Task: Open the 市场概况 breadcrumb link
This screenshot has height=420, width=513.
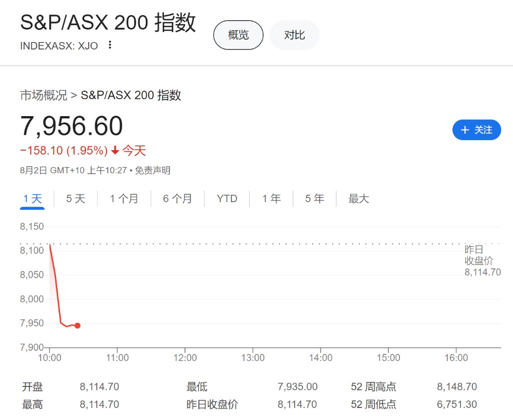Action: [x=44, y=95]
